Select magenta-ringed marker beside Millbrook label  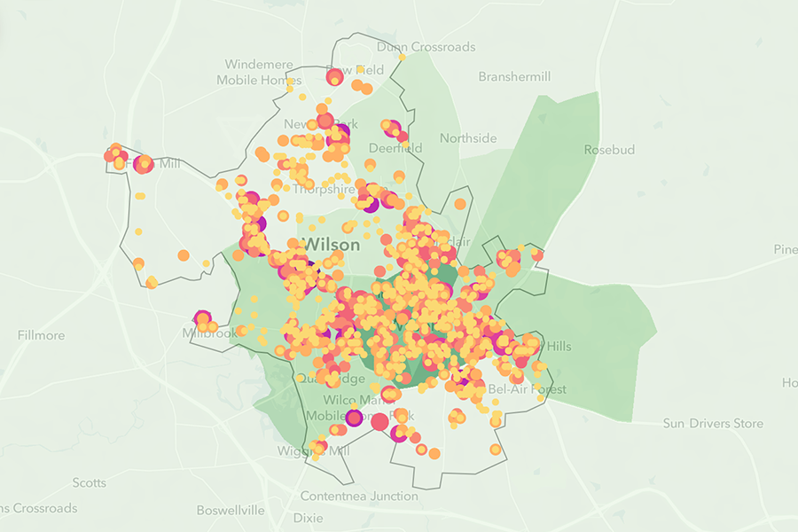[x=202, y=319]
